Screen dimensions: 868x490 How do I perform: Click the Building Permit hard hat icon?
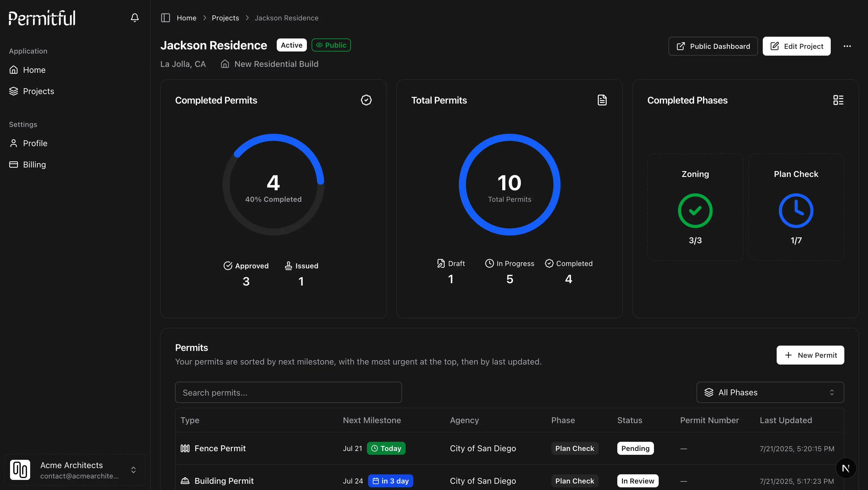(185, 481)
